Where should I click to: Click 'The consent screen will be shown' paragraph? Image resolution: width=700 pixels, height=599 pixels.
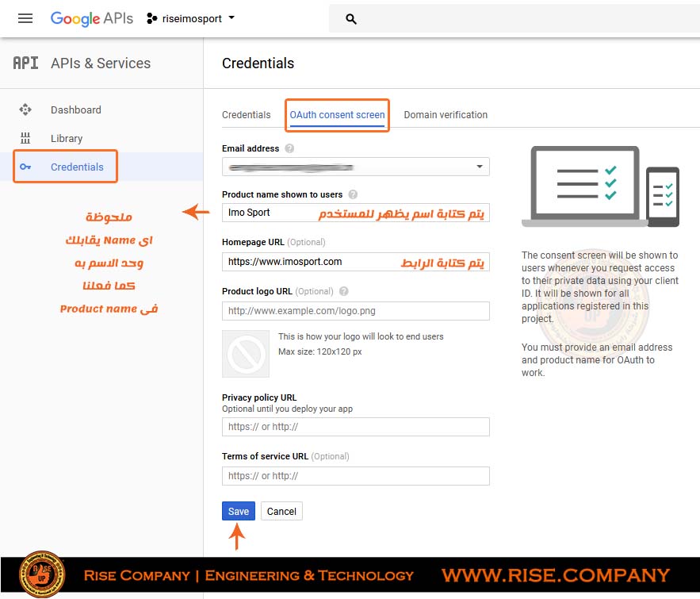600,286
